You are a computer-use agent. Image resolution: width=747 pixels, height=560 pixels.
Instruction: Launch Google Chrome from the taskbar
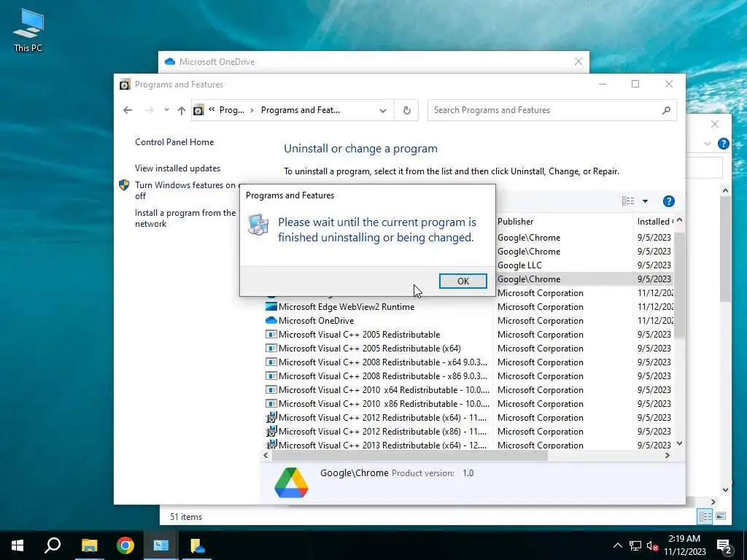[125, 545]
